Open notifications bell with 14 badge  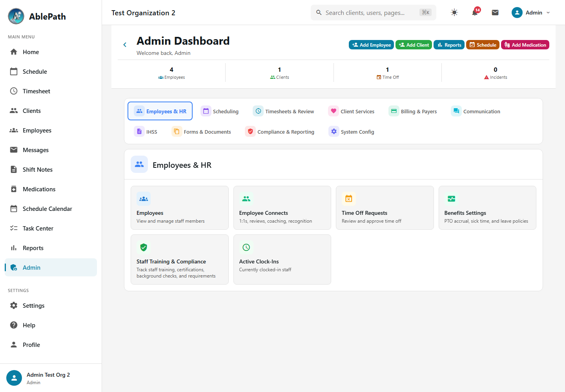click(475, 13)
